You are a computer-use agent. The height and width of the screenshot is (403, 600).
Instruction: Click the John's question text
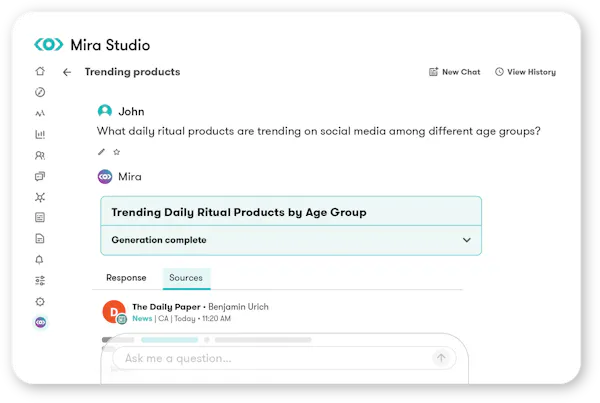point(318,131)
